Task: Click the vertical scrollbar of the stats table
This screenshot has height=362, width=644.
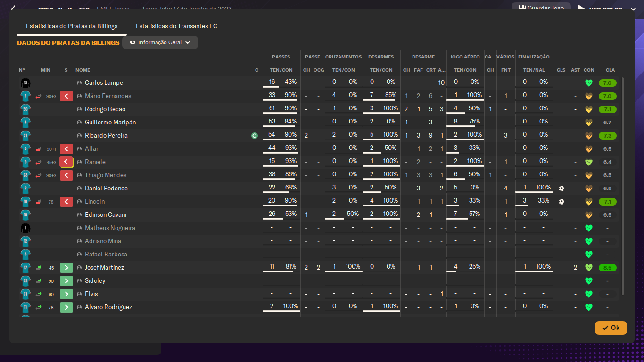Action: tap(623, 189)
